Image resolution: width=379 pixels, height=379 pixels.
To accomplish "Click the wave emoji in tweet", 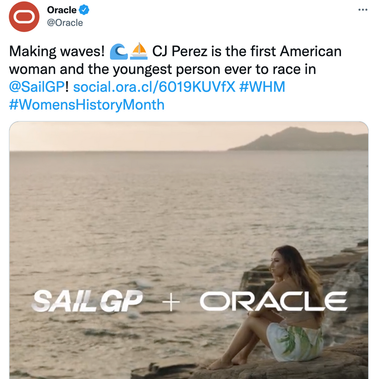I will [119, 52].
